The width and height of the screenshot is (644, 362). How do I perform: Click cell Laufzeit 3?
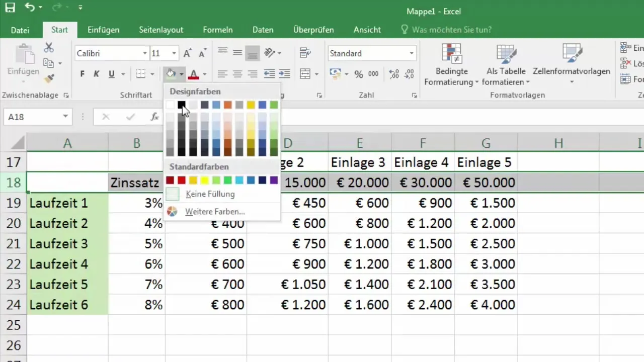pyautogui.click(x=67, y=244)
